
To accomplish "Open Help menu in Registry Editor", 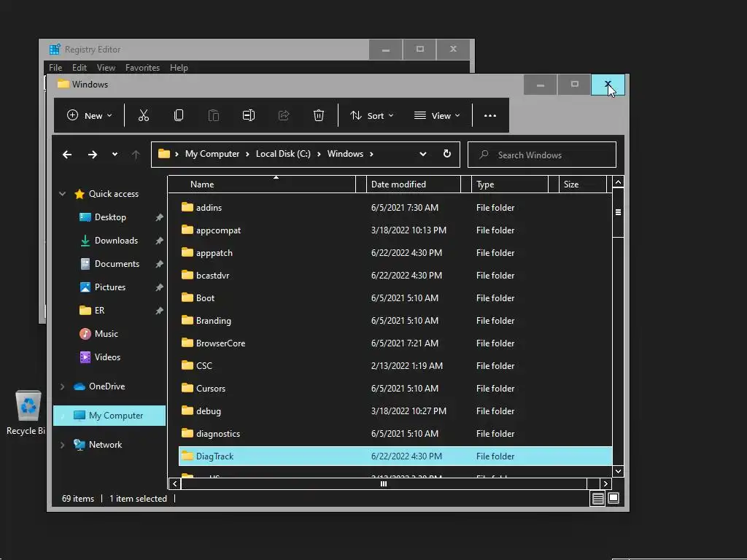I will [179, 68].
